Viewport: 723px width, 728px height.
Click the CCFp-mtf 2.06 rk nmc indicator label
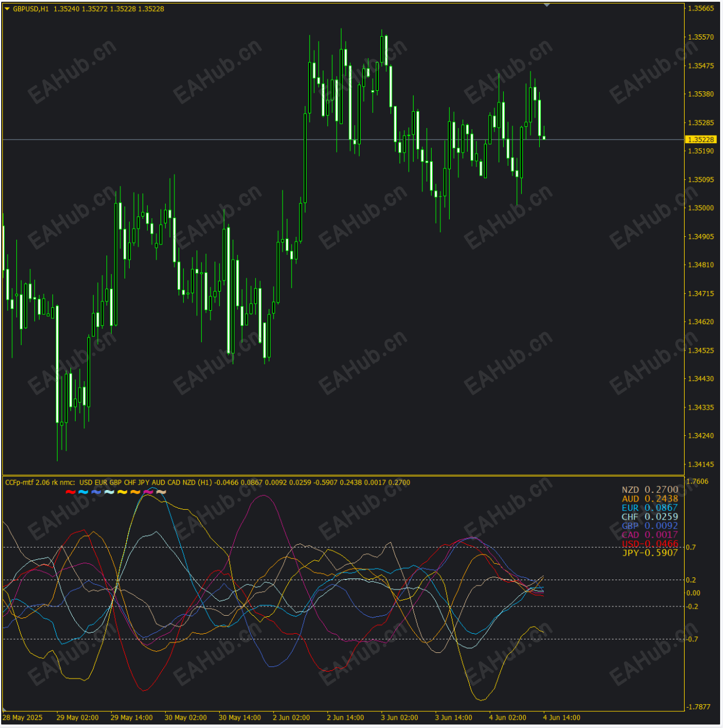pos(40,482)
